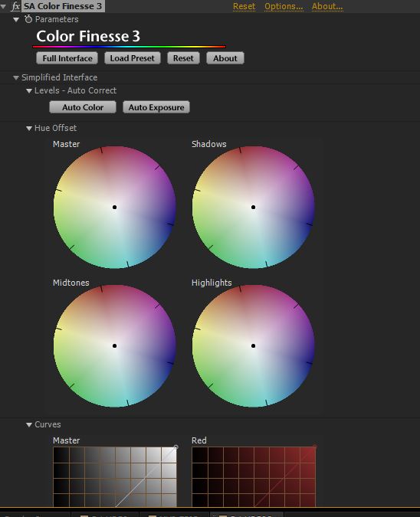Click the Master curve top-right control point
Image resolution: width=420 pixels, height=517 pixels.
pyautogui.click(x=176, y=447)
